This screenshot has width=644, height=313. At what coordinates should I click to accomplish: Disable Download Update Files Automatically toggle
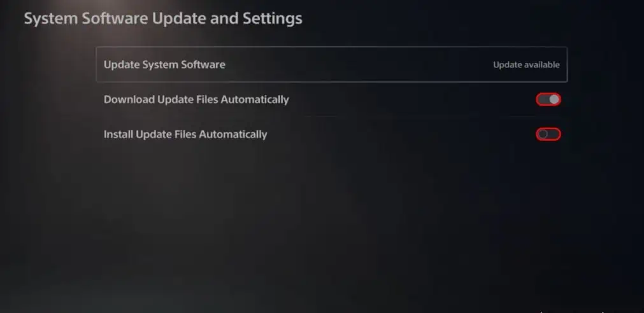(548, 100)
